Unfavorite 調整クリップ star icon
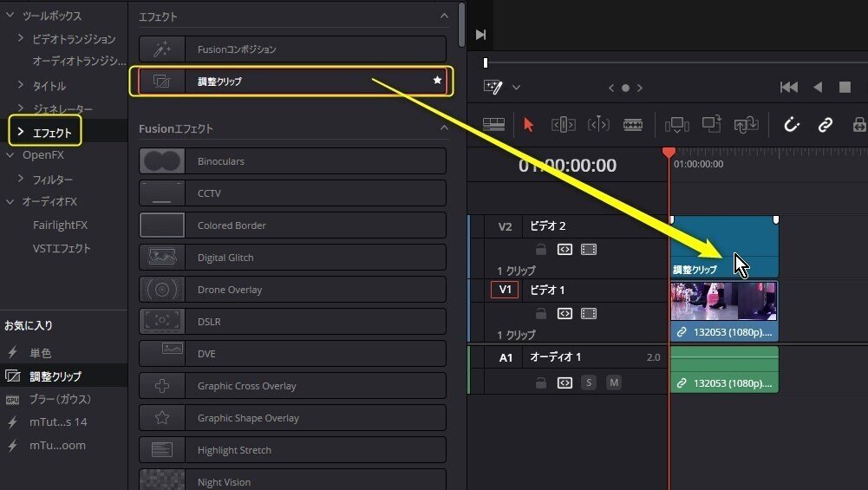 click(x=437, y=81)
